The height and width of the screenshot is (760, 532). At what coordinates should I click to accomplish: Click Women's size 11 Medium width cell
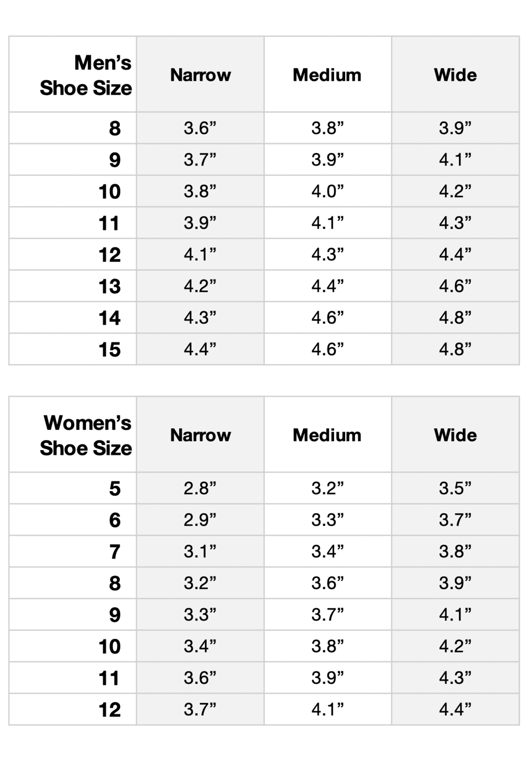coord(327,678)
